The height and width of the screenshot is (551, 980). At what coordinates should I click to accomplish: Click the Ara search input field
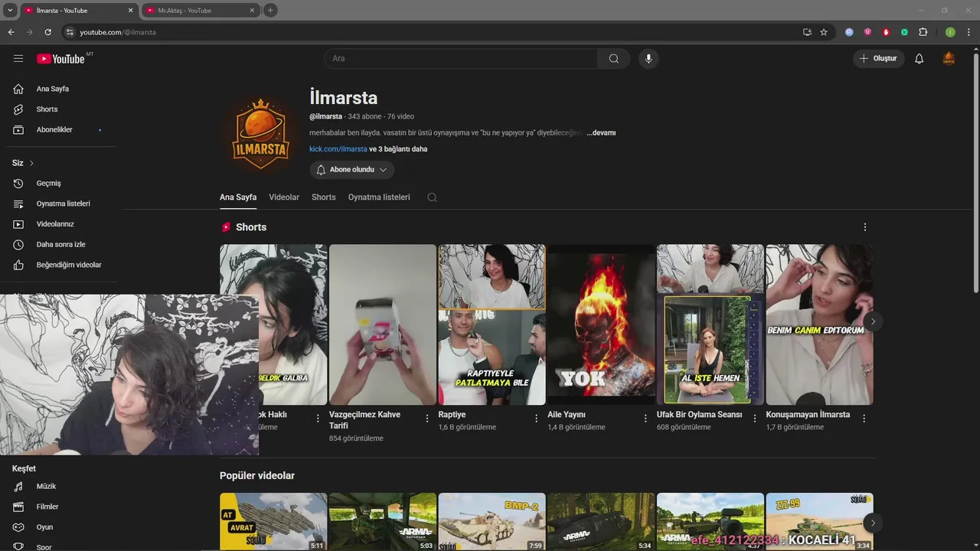[461, 59]
